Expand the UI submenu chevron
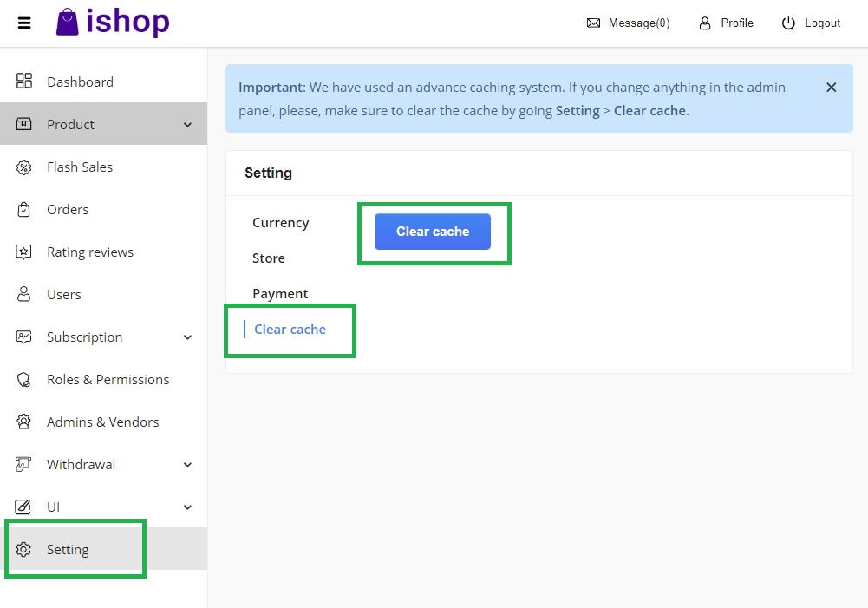 tap(188, 507)
